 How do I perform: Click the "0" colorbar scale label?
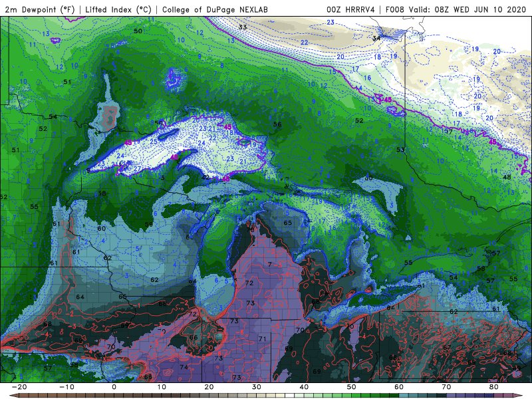pyautogui.click(x=114, y=387)
